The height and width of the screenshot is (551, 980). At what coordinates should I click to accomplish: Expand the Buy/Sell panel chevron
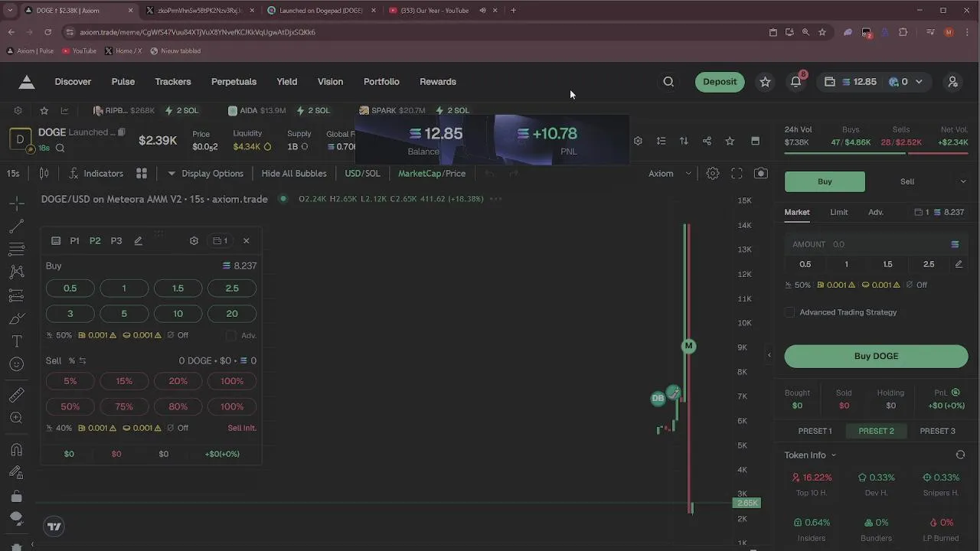pyautogui.click(x=963, y=181)
